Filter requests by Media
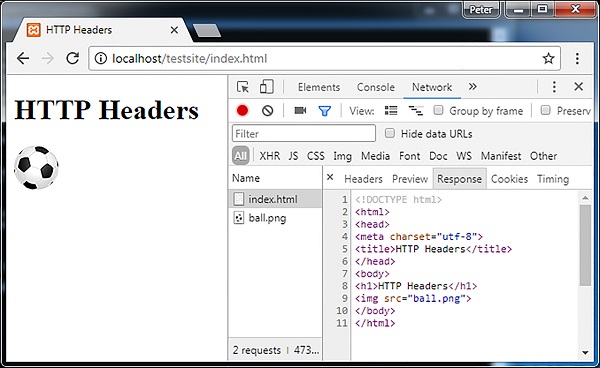This screenshot has height=368, width=600. pos(375,156)
